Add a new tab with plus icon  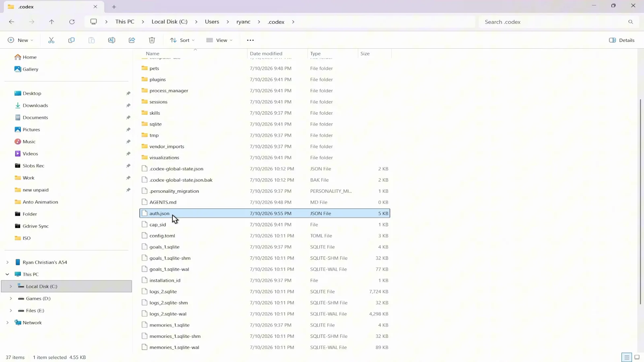[x=114, y=7]
